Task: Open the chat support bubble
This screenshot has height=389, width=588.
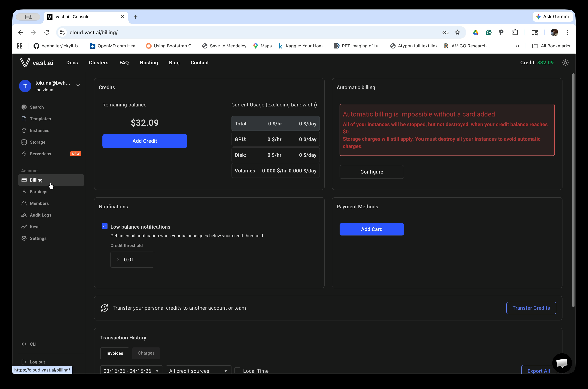Action: (x=562, y=363)
